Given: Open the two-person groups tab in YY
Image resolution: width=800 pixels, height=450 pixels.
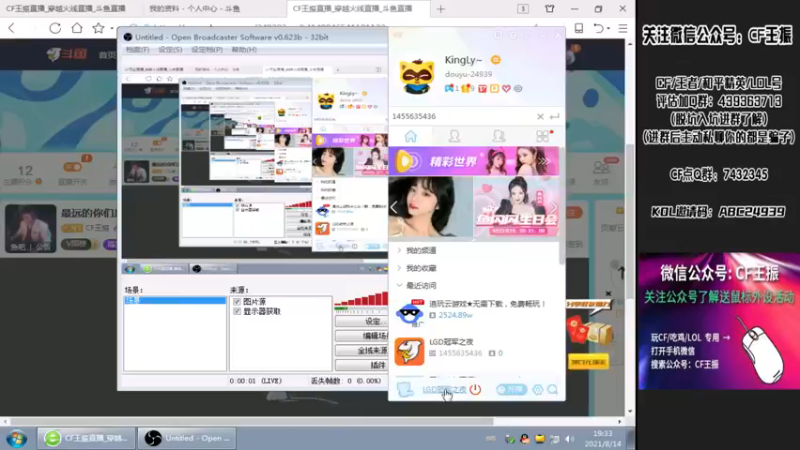Looking at the screenshot, I should (x=498, y=136).
